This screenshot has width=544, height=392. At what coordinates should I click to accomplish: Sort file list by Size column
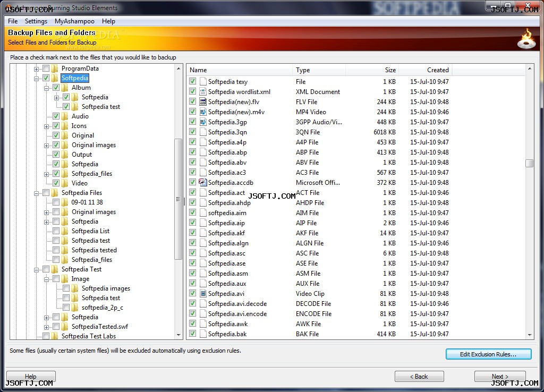click(372, 70)
